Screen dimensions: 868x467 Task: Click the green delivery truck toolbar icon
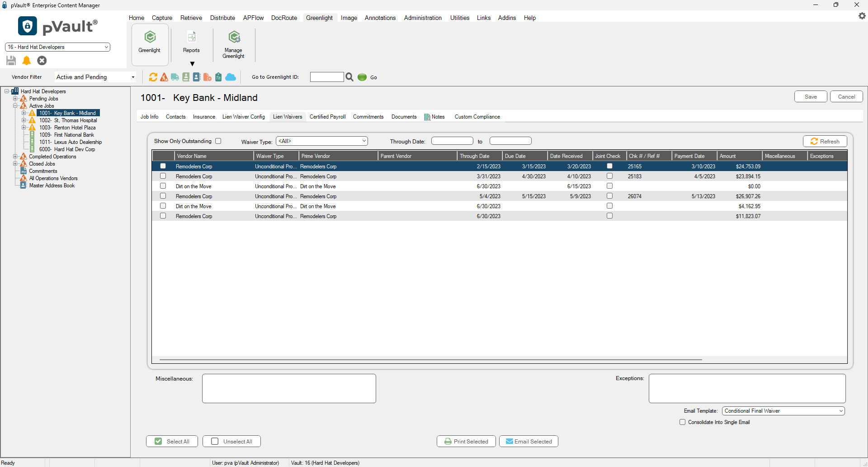[x=175, y=77]
